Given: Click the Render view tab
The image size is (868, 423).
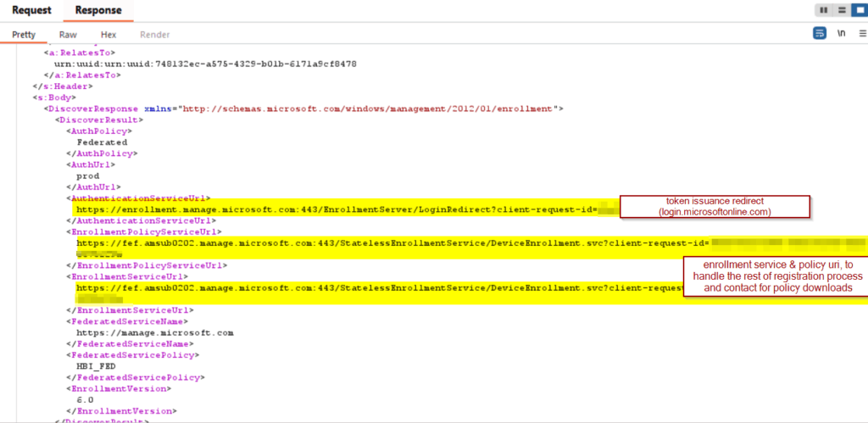Looking at the screenshot, I should 154,35.
